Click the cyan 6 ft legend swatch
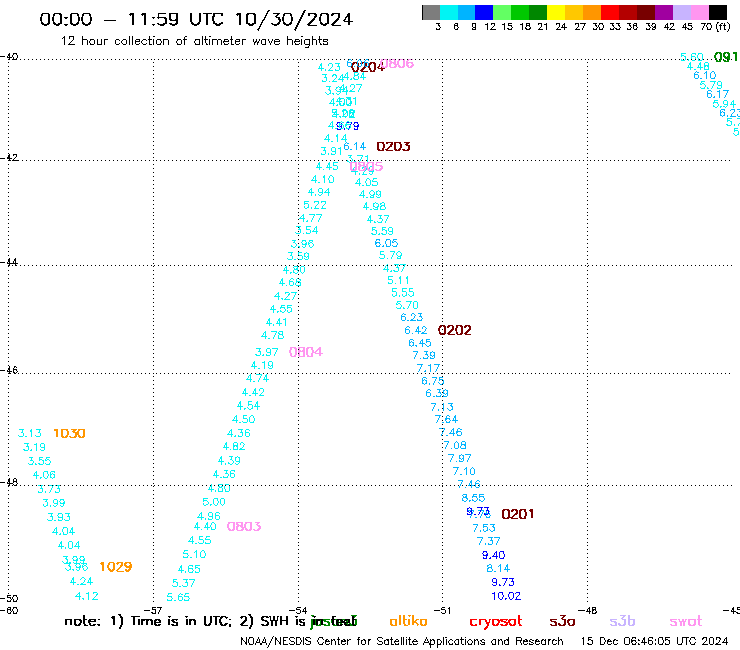Screen dimensions: 740x650 (x=449, y=12)
